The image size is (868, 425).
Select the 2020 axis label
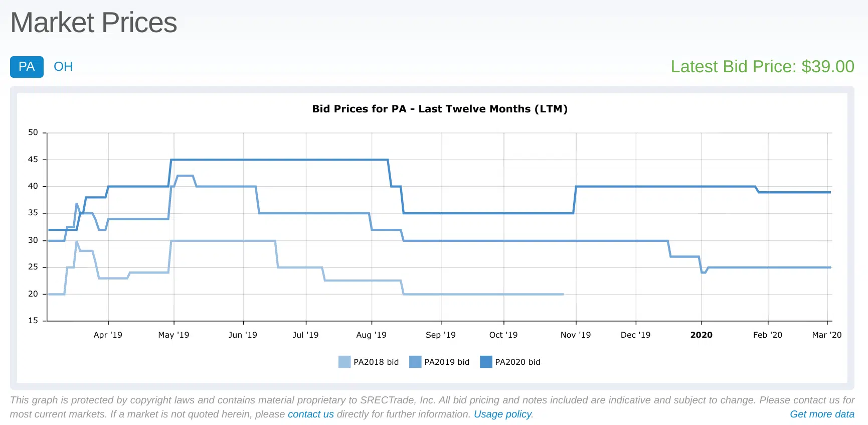click(x=702, y=335)
